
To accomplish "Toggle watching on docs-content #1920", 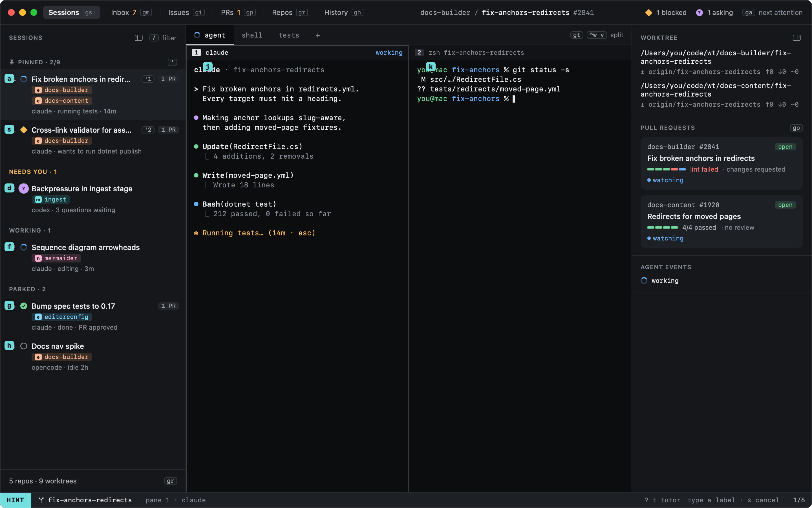I will (665, 238).
